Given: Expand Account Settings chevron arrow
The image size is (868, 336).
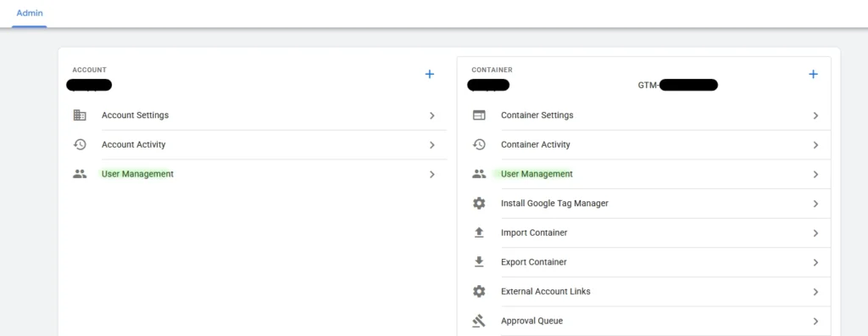Looking at the screenshot, I should (431, 116).
